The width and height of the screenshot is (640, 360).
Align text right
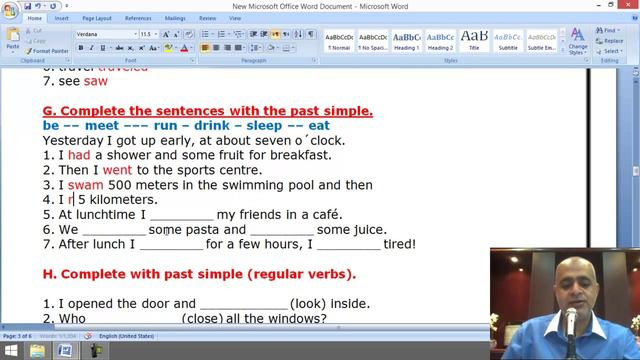[227, 48]
